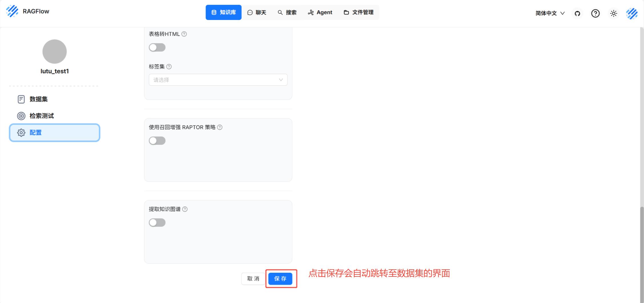
Task: Switch to the 聊天 tab
Action: pos(257,12)
